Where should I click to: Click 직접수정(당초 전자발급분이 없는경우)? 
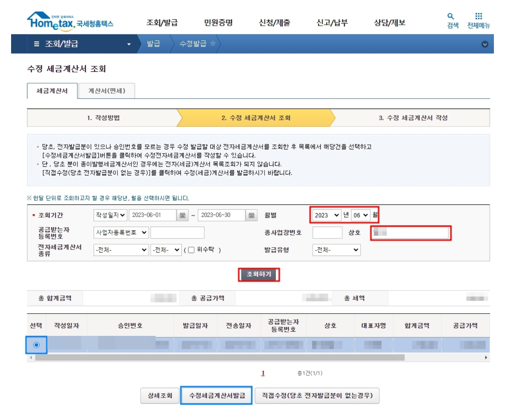tap(317, 396)
